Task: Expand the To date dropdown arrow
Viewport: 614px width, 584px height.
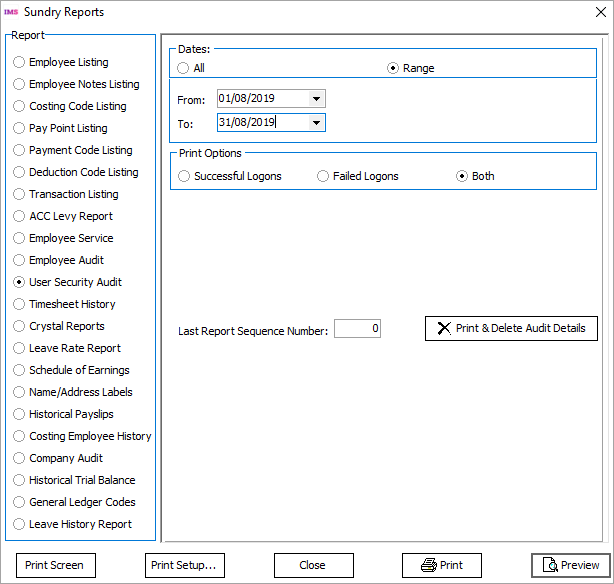Action: (317, 122)
